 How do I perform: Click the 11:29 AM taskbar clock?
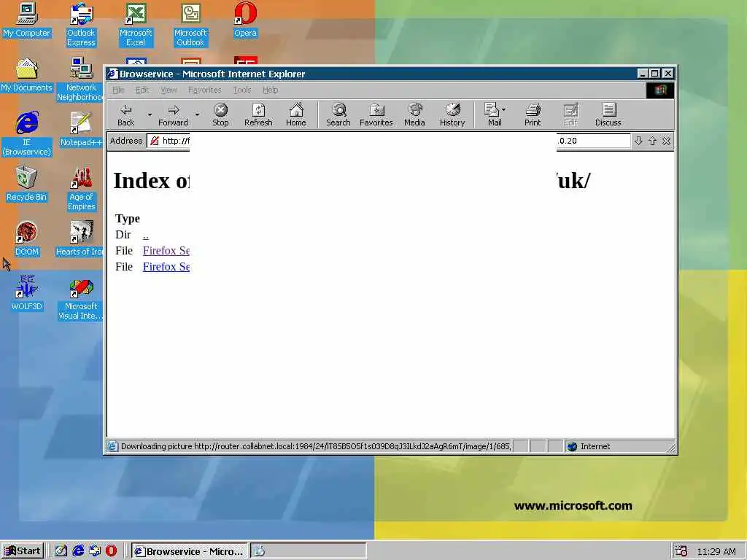pyautogui.click(x=716, y=552)
